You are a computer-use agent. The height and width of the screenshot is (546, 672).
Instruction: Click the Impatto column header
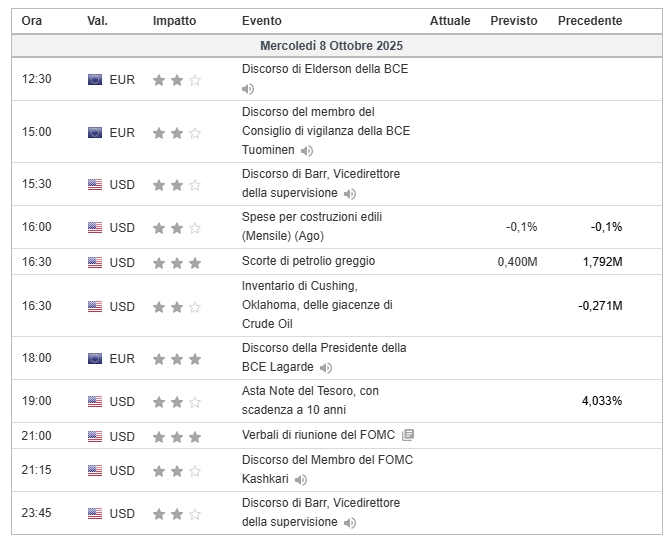click(174, 21)
